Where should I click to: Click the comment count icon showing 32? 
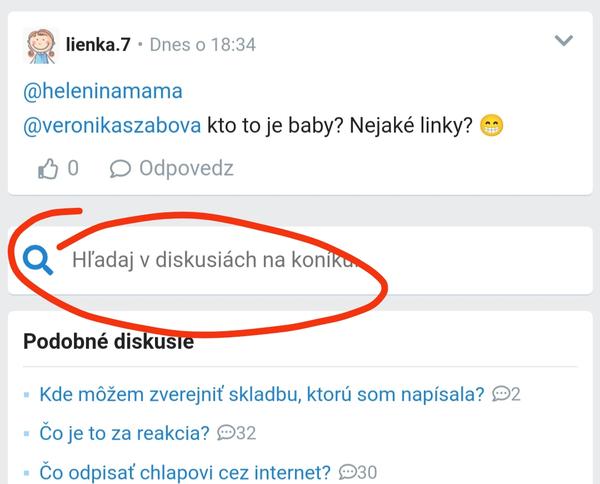[x=225, y=433]
